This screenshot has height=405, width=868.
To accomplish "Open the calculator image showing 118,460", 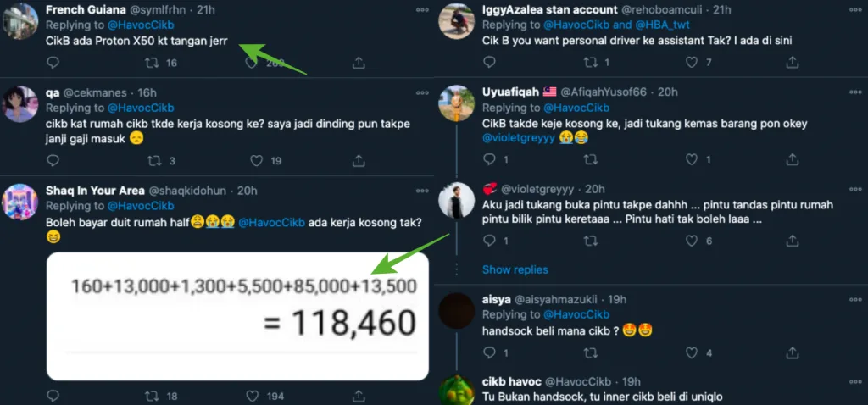I will (237, 315).
